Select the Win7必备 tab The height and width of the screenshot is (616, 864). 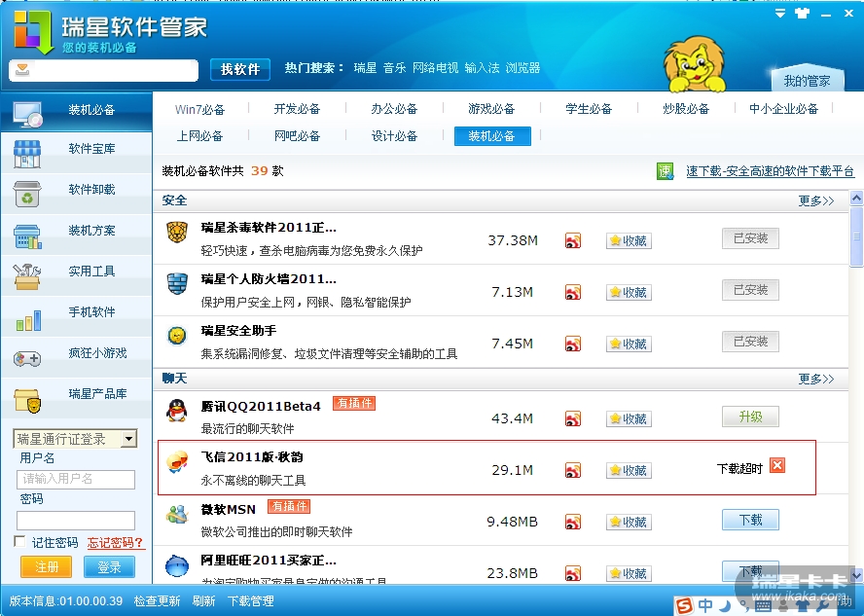tap(200, 109)
